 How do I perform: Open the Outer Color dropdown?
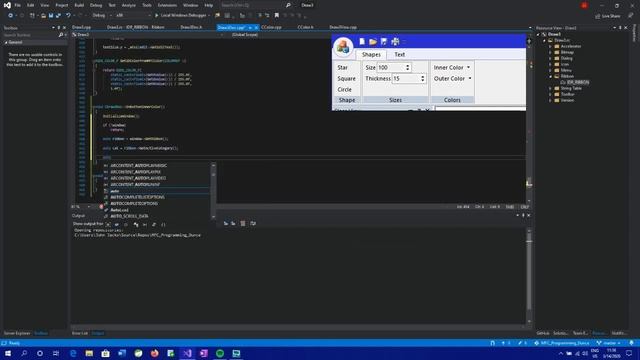pos(453,78)
